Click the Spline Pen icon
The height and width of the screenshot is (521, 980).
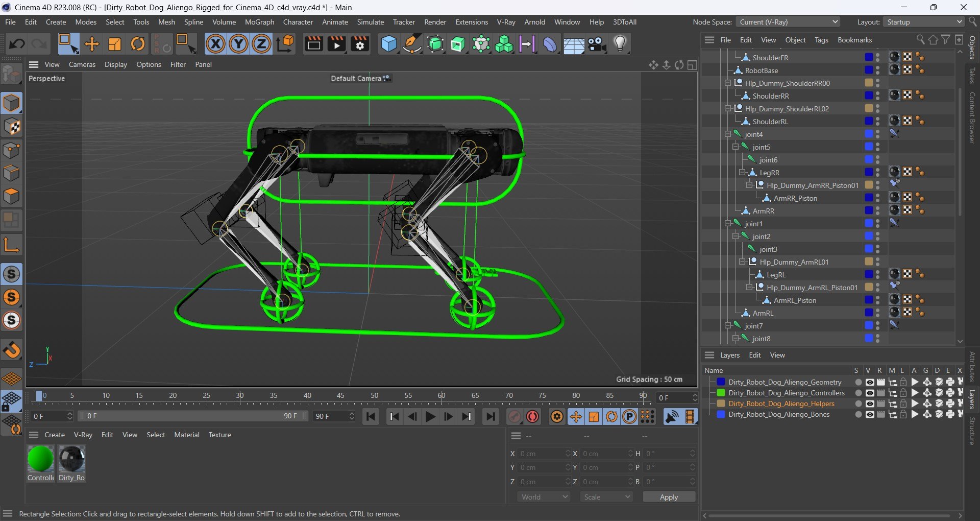pyautogui.click(x=412, y=44)
